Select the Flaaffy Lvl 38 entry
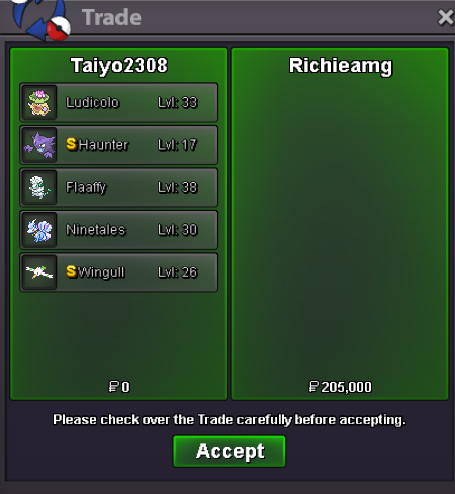This screenshot has height=494, width=455. (x=119, y=187)
